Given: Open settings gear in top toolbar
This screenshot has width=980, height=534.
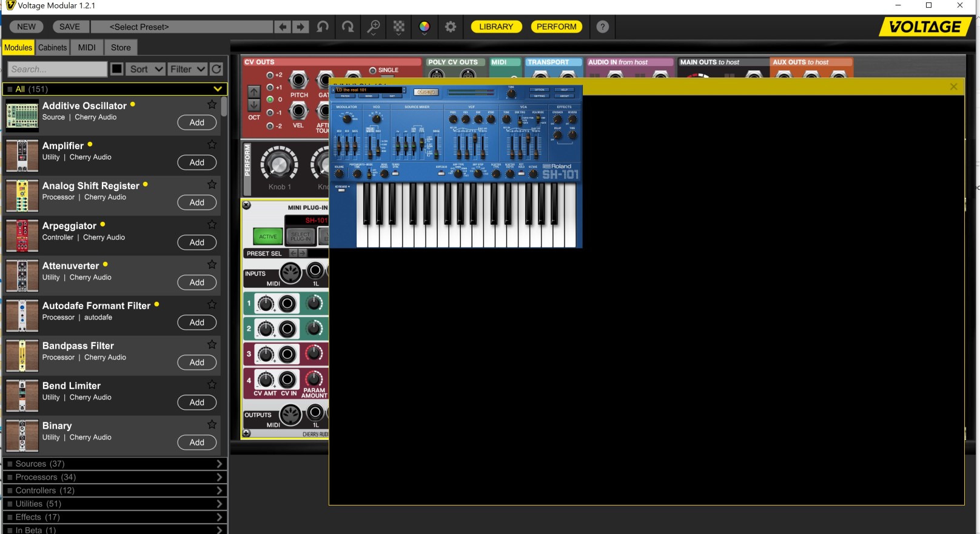Looking at the screenshot, I should [451, 27].
